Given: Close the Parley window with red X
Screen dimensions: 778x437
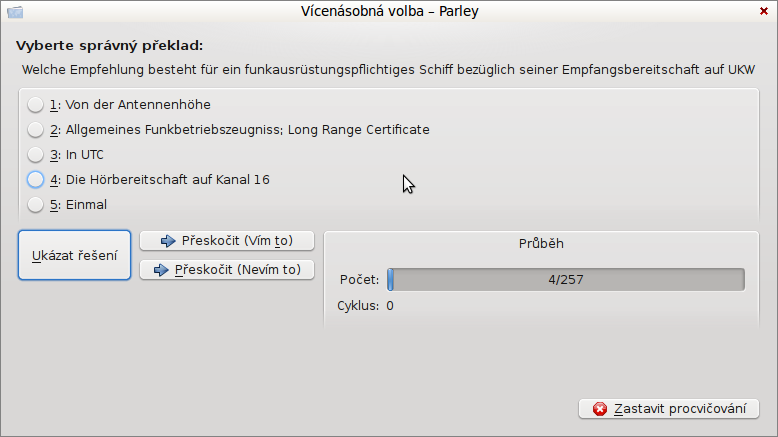Looking at the screenshot, I should pos(764,11).
